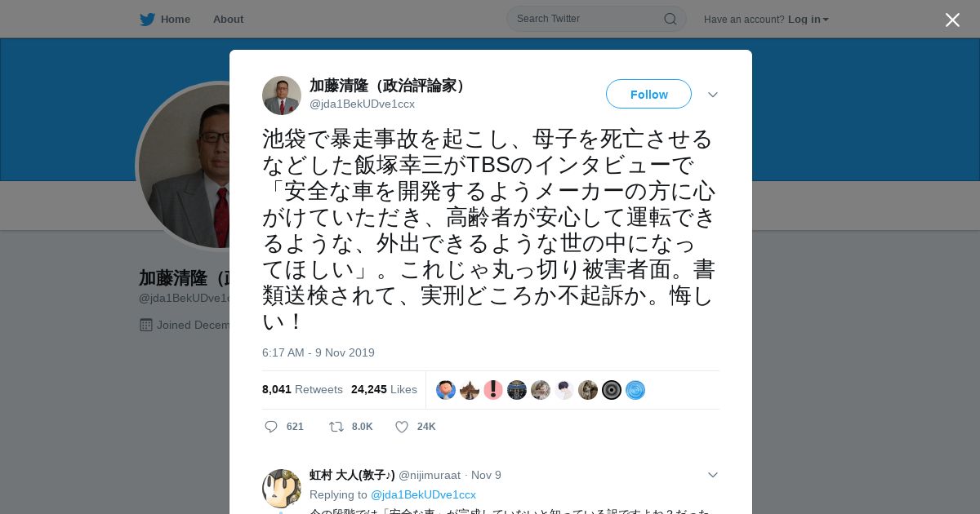
Task: Click the Twitter bird logo icon
Action: [147, 20]
